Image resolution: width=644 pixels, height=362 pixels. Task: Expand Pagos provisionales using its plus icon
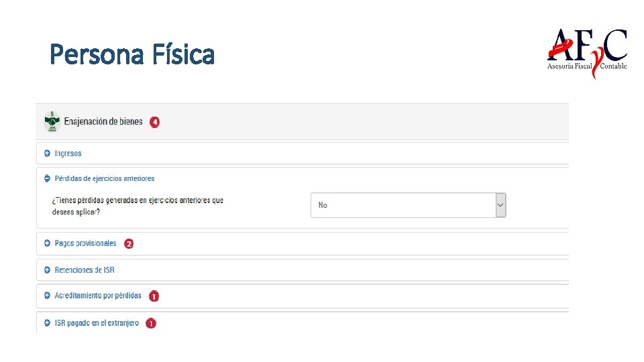[47, 243]
